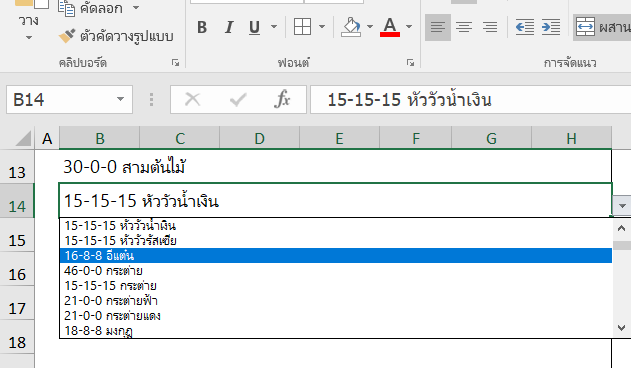Cancel formula entry X button
The height and width of the screenshot is (368, 631).
point(192,99)
